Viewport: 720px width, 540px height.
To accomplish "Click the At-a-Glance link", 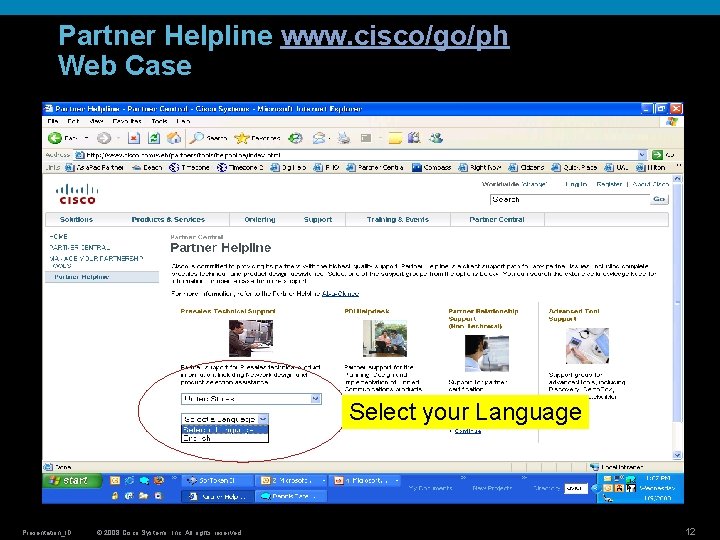I will (x=340, y=293).
